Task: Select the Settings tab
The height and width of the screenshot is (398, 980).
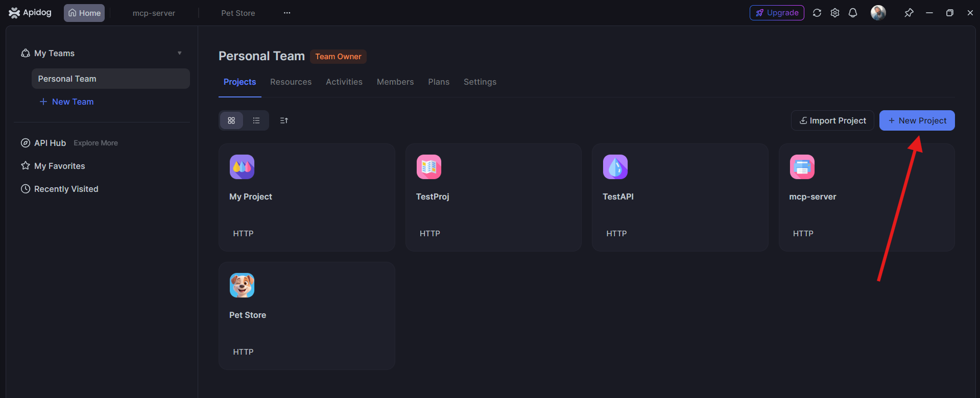Action: coord(480,82)
